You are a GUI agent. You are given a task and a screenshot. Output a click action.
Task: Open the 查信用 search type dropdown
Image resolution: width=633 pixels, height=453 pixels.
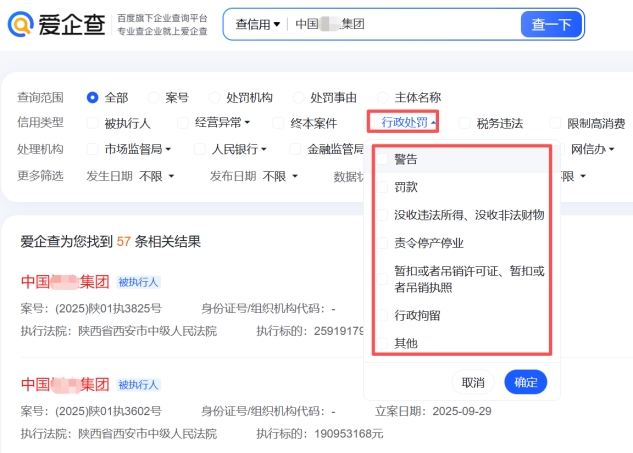pyautogui.click(x=257, y=24)
